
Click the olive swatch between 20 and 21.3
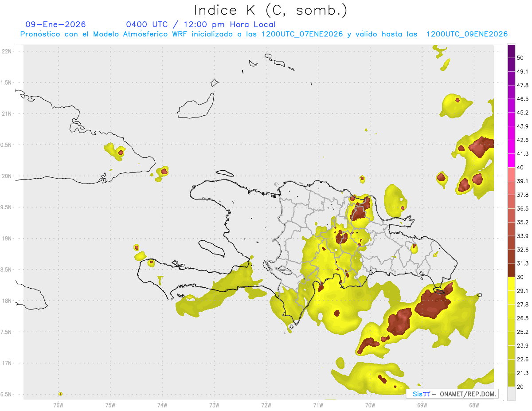click(511, 380)
